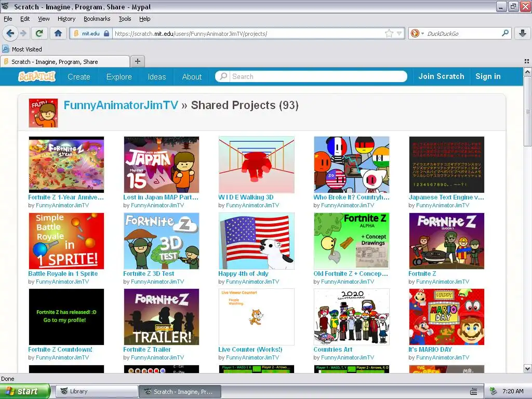Click Create in Scratch navigation

point(79,77)
